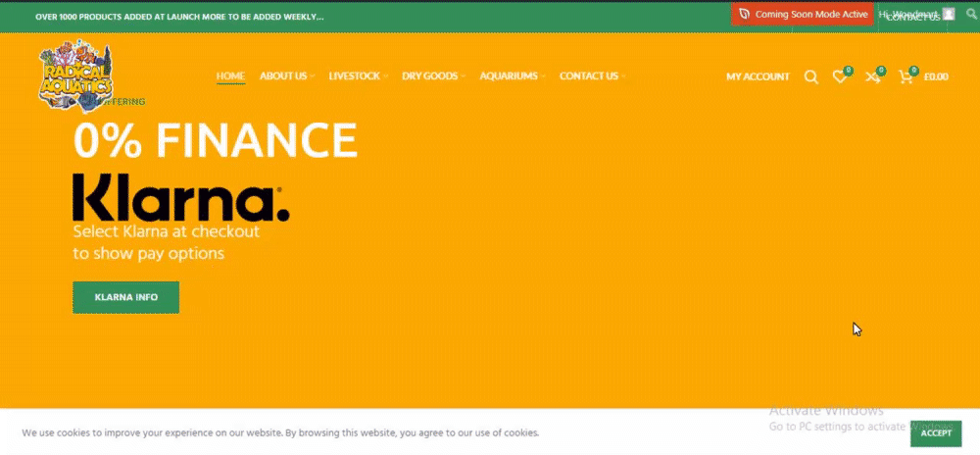This screenshot has width=980, height=455.
Task: Expand the CONTACT US nav menu
Action: click(592, 76)
